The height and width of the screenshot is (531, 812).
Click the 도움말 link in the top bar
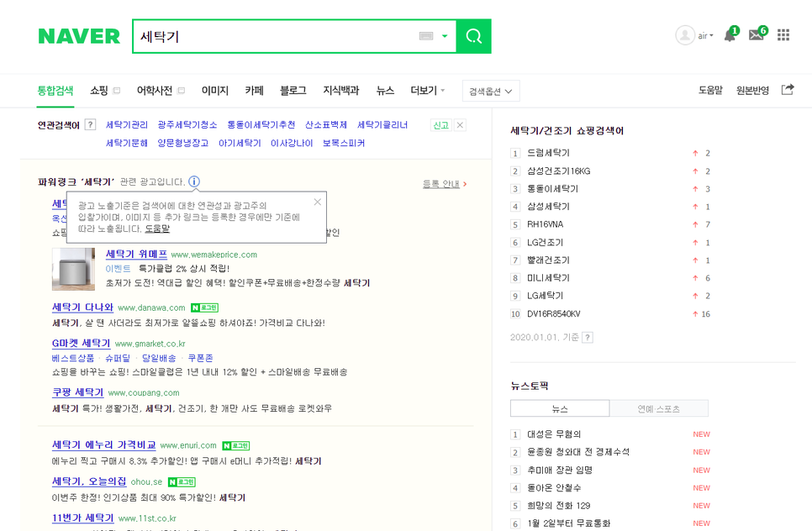point(710,90)
